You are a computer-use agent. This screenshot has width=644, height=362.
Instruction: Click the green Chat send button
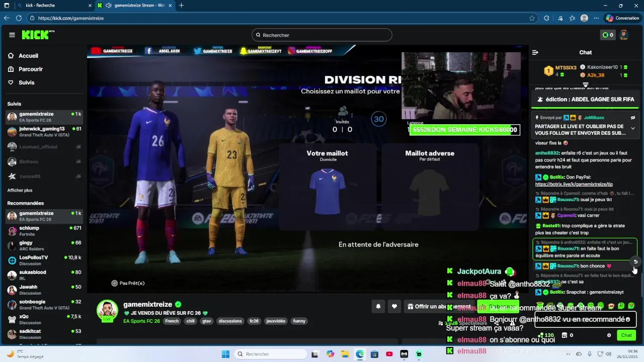626,335
